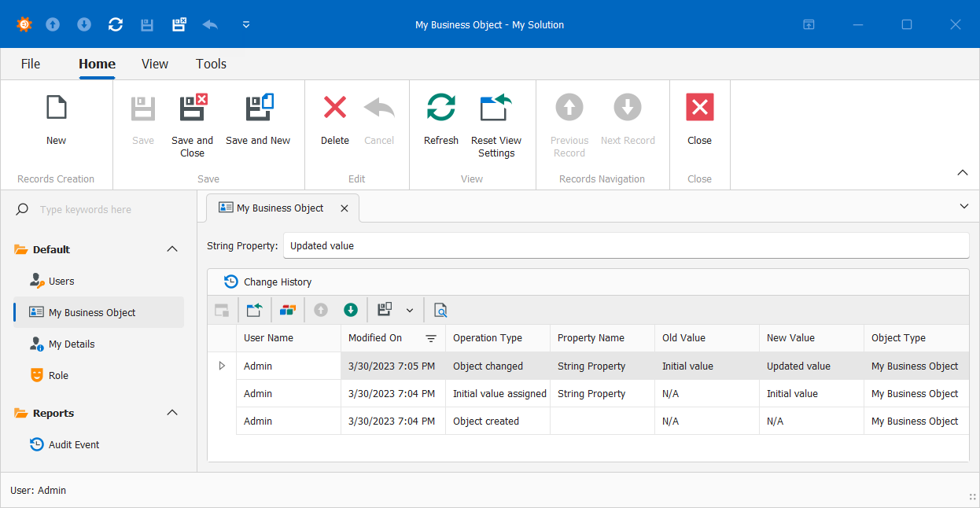980x508 pixels.
Task: Click title bar Next Record down arrow
Action: point(84,24)
